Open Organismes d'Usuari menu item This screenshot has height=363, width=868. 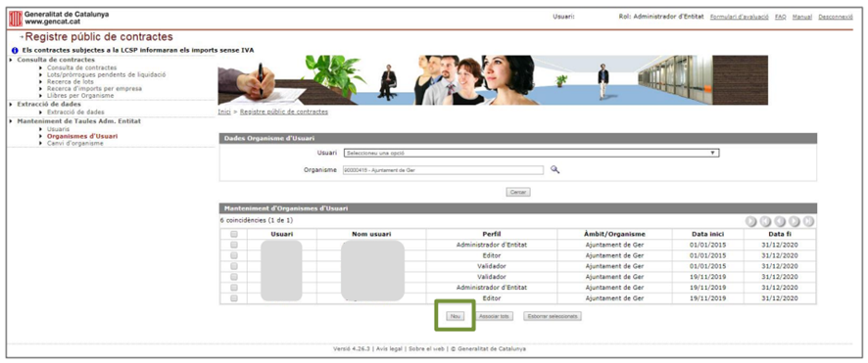click(x=82, y=136)
